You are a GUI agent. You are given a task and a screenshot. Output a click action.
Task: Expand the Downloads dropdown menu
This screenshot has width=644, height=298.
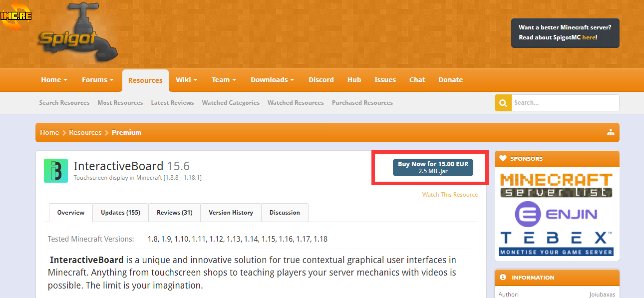click(x=272, y=80)
